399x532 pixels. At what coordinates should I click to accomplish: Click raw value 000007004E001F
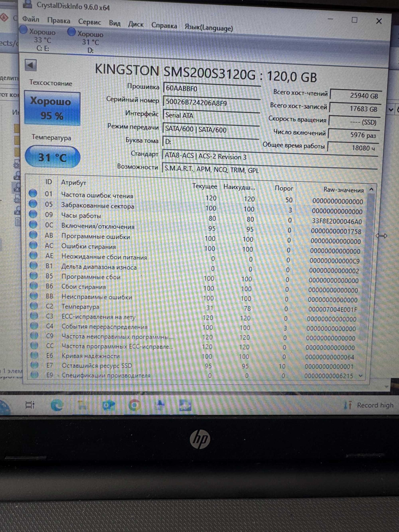click(333, 309)
